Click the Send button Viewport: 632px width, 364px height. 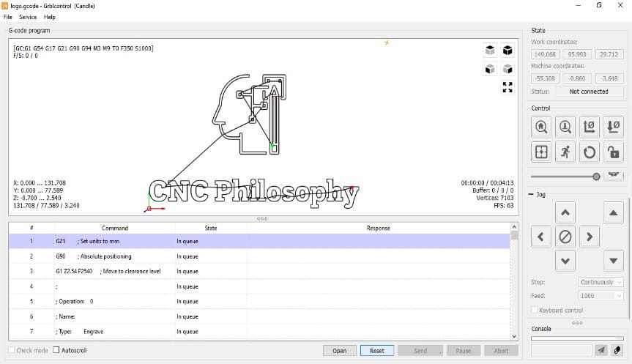click(x=420, y=351)
